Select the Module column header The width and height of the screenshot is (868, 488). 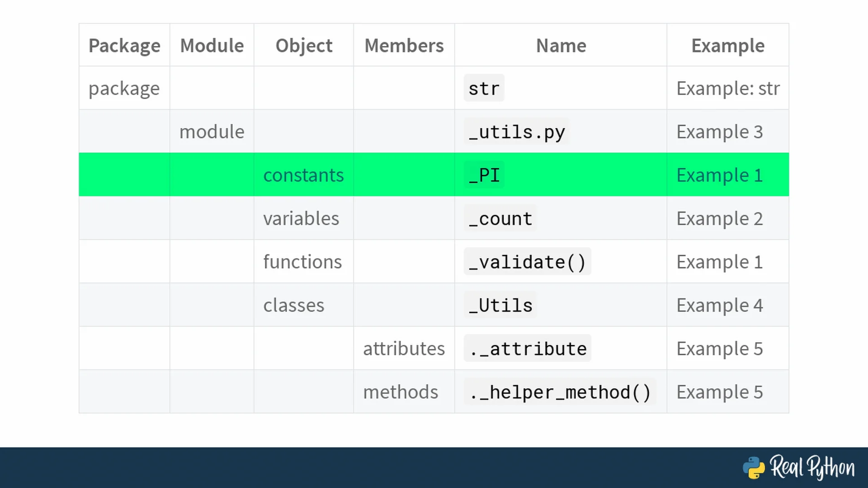(212, 46)
